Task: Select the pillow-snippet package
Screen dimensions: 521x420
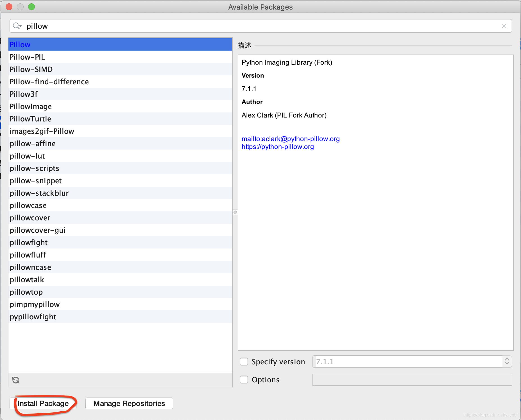Action: (120, 180)
